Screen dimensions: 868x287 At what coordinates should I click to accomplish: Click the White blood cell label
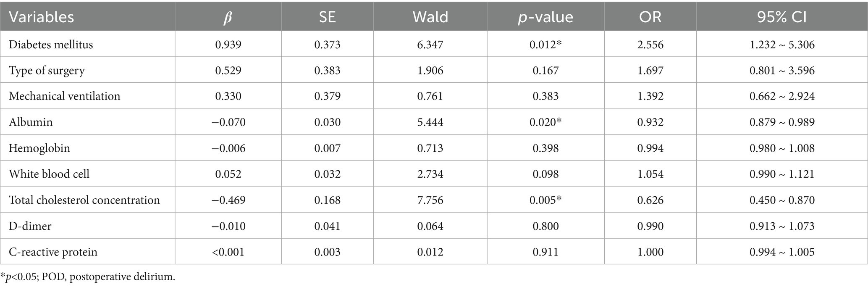click(49, 174)
